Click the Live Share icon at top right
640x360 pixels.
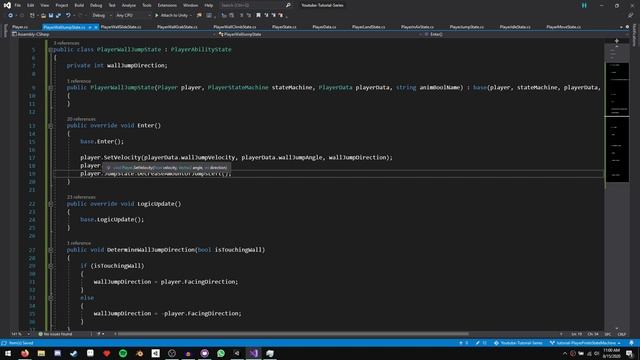[x=630, y=16]
